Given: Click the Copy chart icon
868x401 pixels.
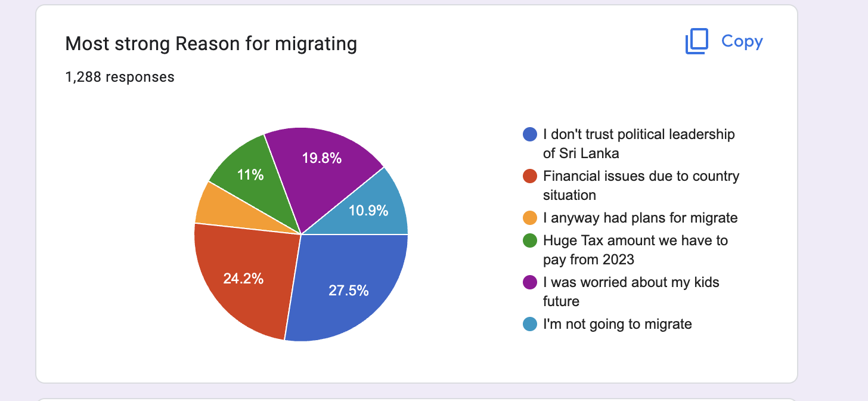Looking at the screenshot, I should pos(696,42).
